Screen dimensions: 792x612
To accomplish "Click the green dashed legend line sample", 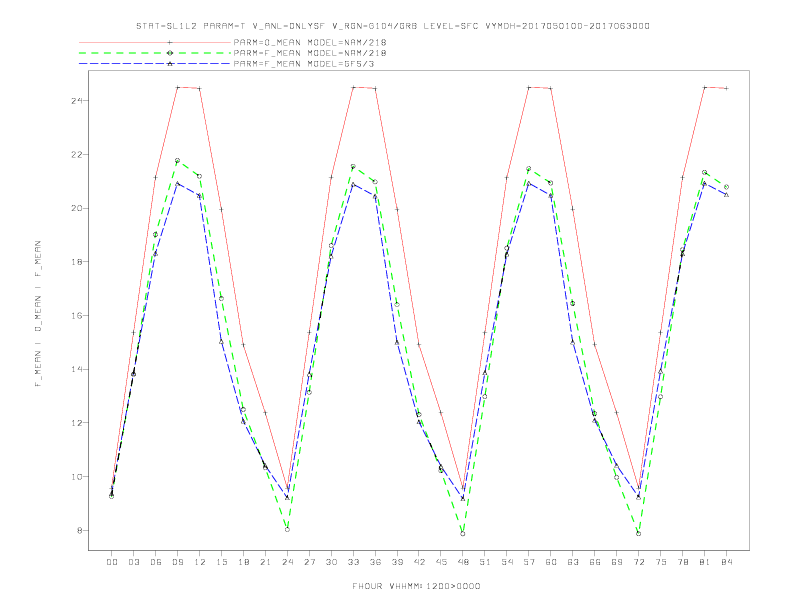I will (x=155, y=53).
